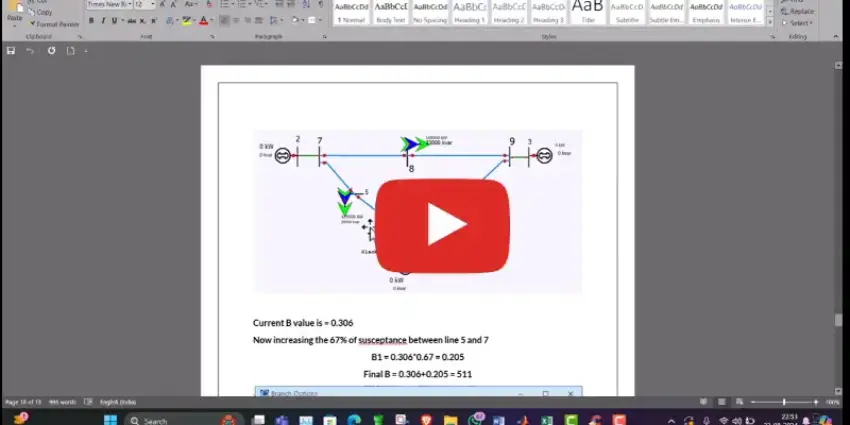This screenshot has height=425, width=850.
Task: Open Brave browser from taskbar
Action: point(426,420)
